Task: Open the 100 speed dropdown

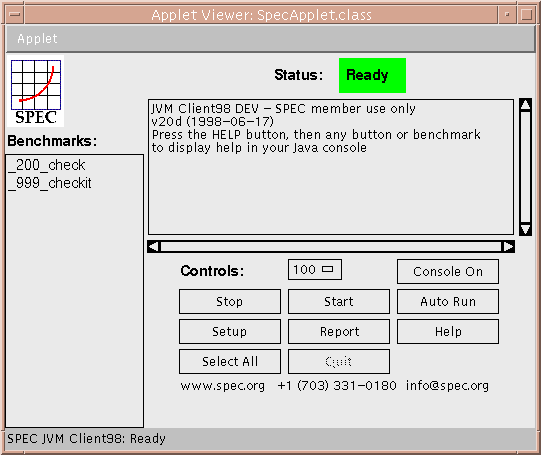Action: tap(315, 269)
